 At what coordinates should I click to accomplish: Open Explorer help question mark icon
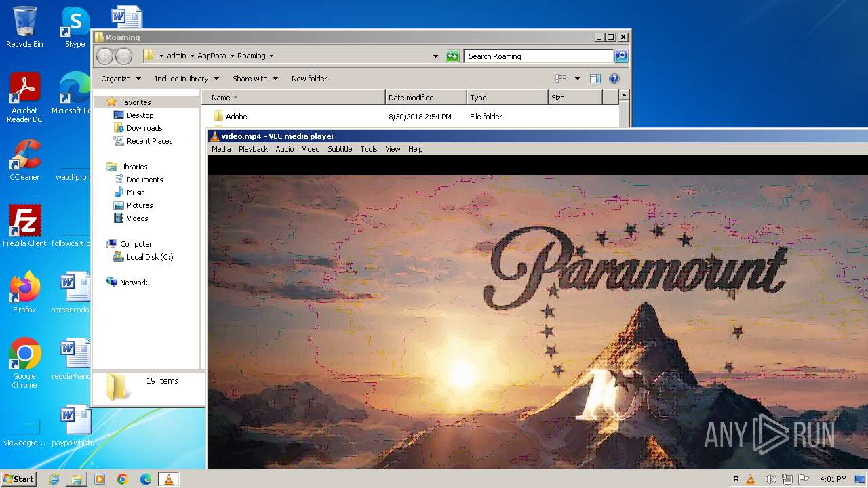tap(614, 79)
